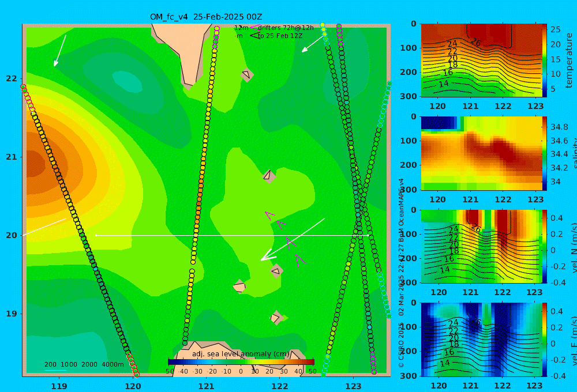Image resolution: width=577 pixels, height=392 pixels.
Task: Click the vertical CSIRO OceanMAPS copyright text
Action: tap(401, 273)
